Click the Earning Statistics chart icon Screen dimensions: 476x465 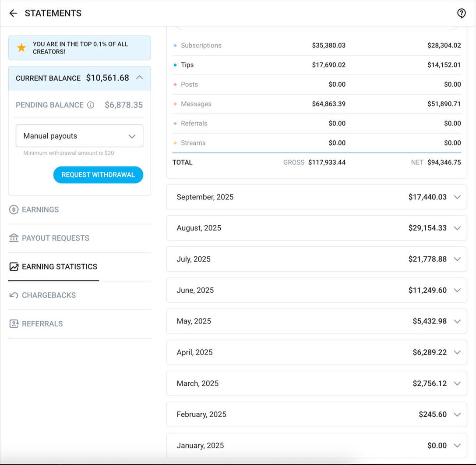pos(14,266)
